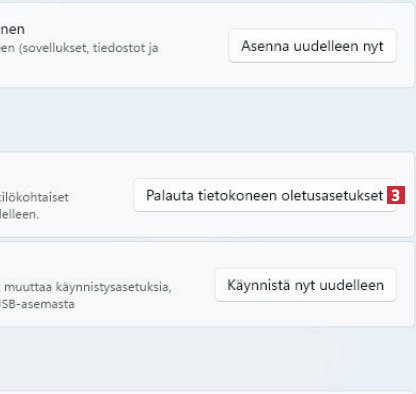Click the word "nyt" in Asenna uudelleen button

tap(373, 47)
